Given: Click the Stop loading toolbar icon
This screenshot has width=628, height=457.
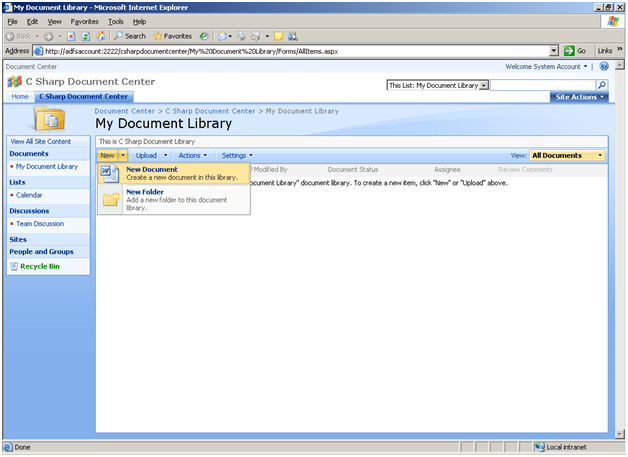Looking at the screenshot, I should pyautogui.click(x=71, y=36).
